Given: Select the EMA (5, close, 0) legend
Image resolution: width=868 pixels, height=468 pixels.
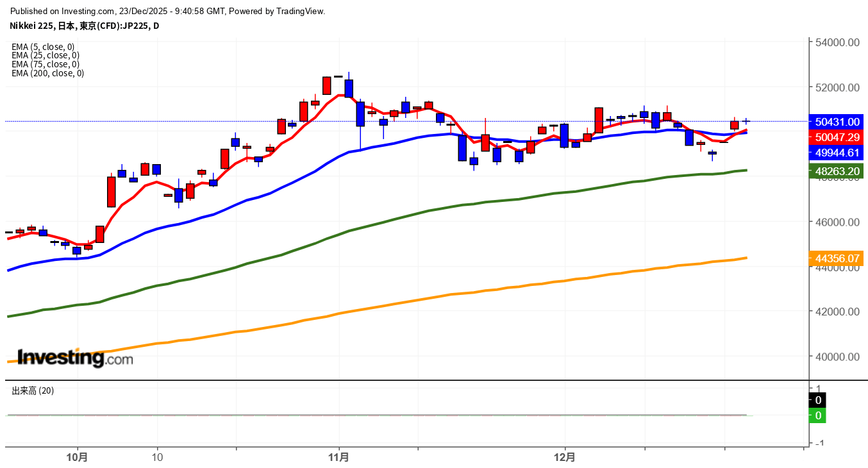Looking at the screenshot, I should click(43, 46).
